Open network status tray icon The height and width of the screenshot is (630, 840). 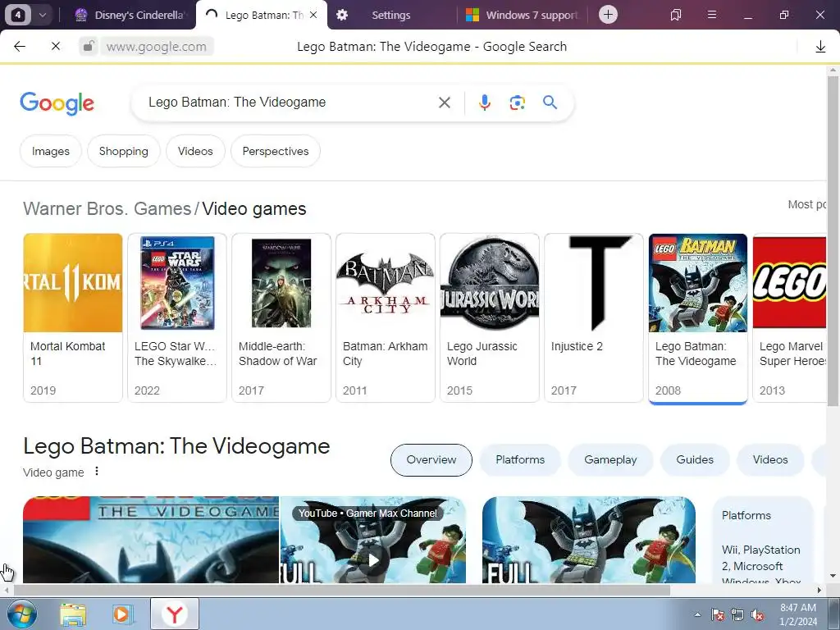(x=737, y=614)
